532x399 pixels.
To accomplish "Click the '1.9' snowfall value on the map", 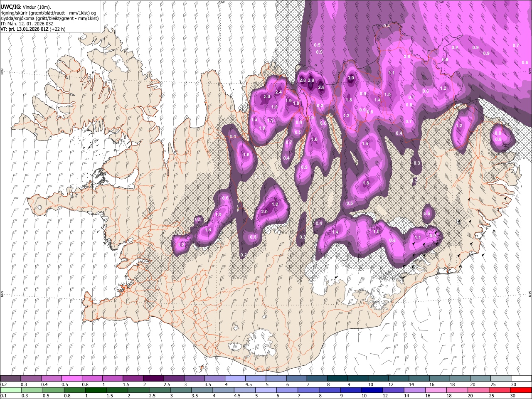I will coord(288,101).
